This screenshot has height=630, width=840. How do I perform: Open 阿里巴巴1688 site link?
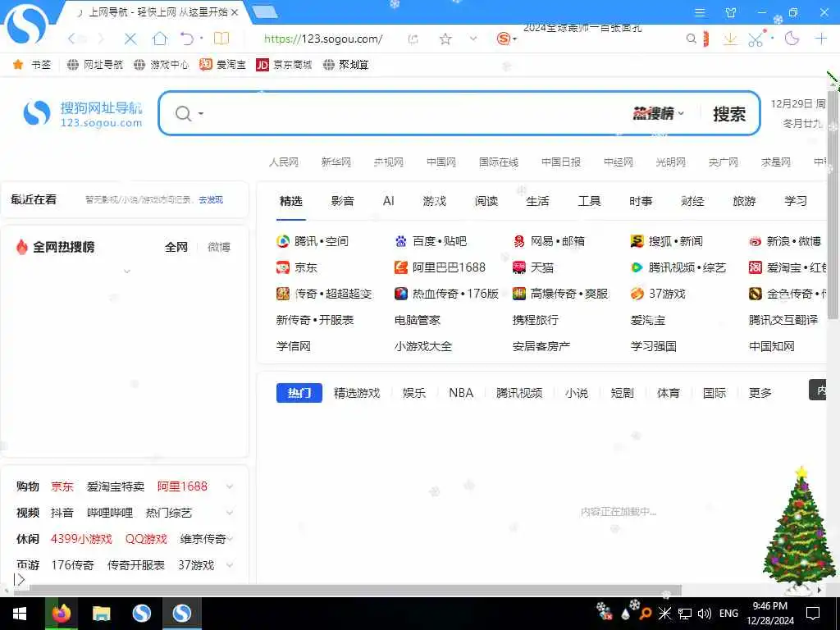pos(440,267)
